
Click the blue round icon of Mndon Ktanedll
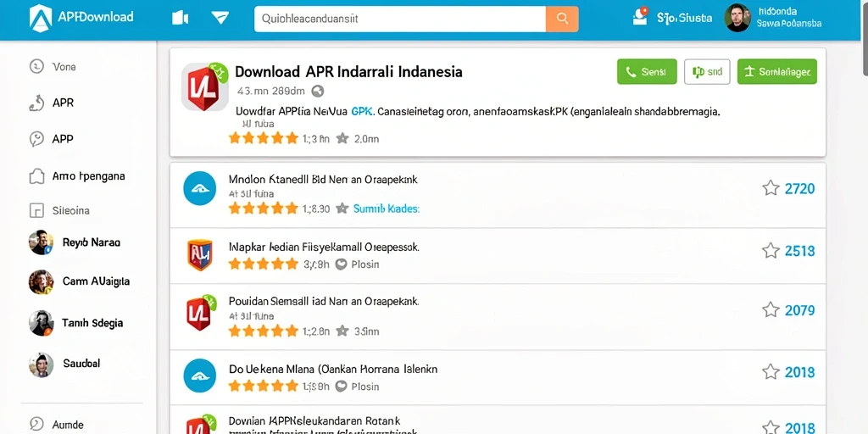(x=199, y=189)
